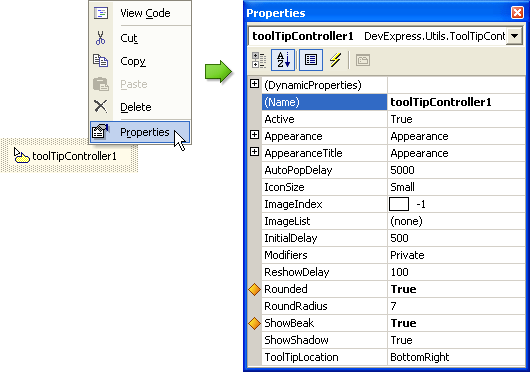Screen dimensions: 530x372
Task: Select the ShowShadow property label
Action: [x=296, y=340]
